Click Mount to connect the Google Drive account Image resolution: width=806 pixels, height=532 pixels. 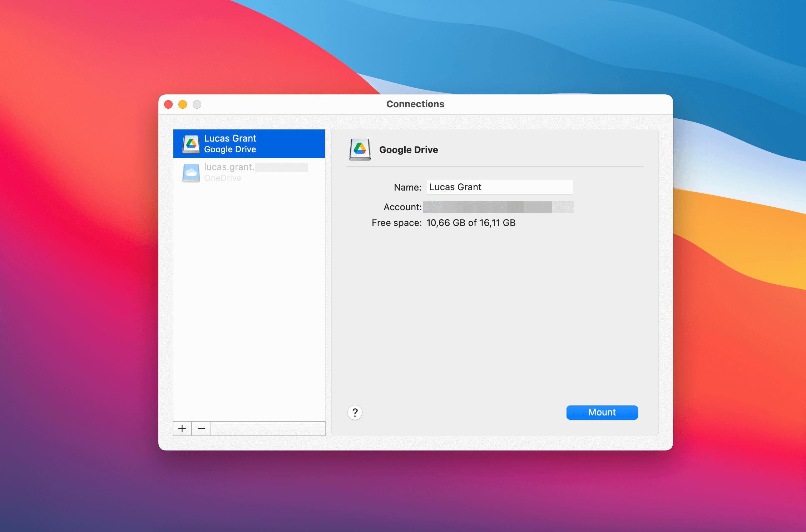tap(602, 412)
